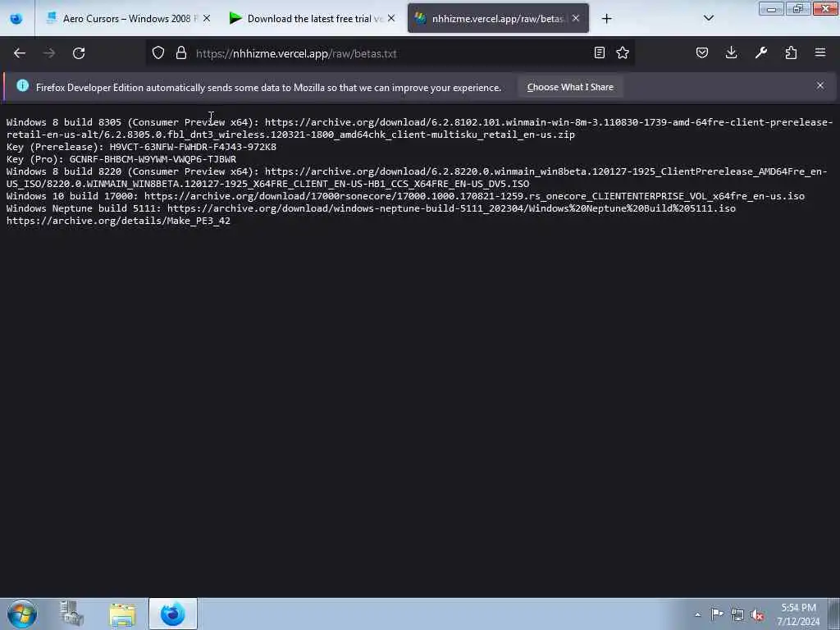Open the tracking protection shield icon
The image size is (840, 630).
click(x=158, y=52)
